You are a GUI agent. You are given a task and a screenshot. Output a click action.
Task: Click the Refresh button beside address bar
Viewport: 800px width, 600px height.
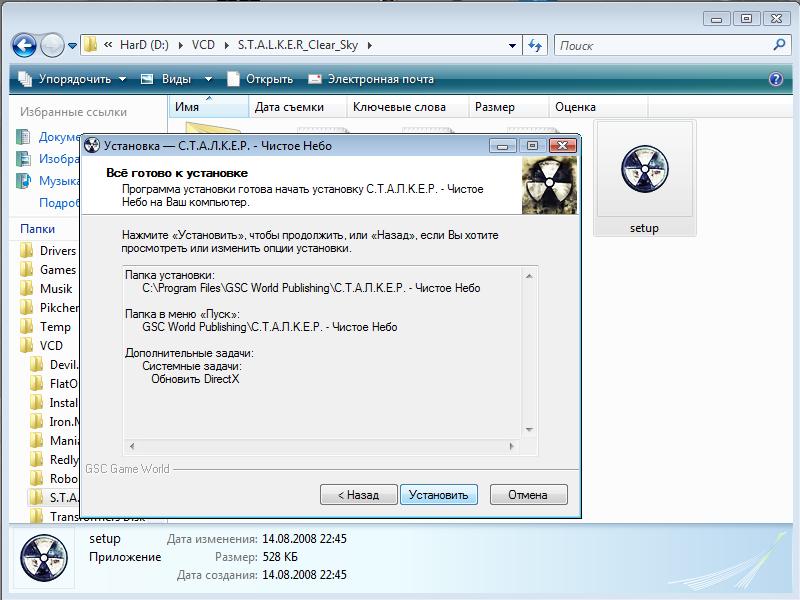pyautogui.click(x=535, y=45)
